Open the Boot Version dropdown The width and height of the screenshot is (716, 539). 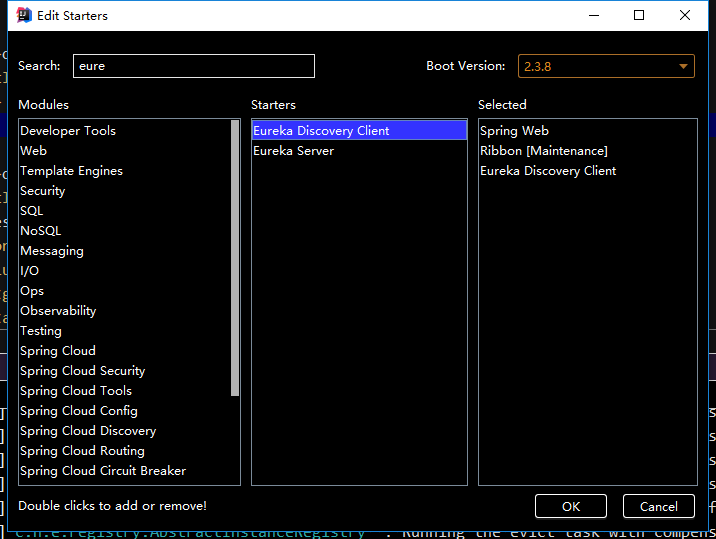[x=606, y=66]
